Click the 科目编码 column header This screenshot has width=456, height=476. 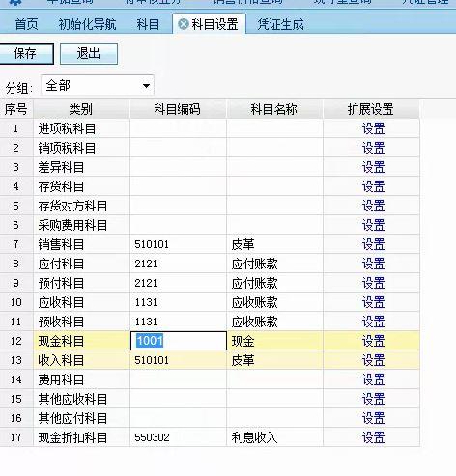(178, 109)
